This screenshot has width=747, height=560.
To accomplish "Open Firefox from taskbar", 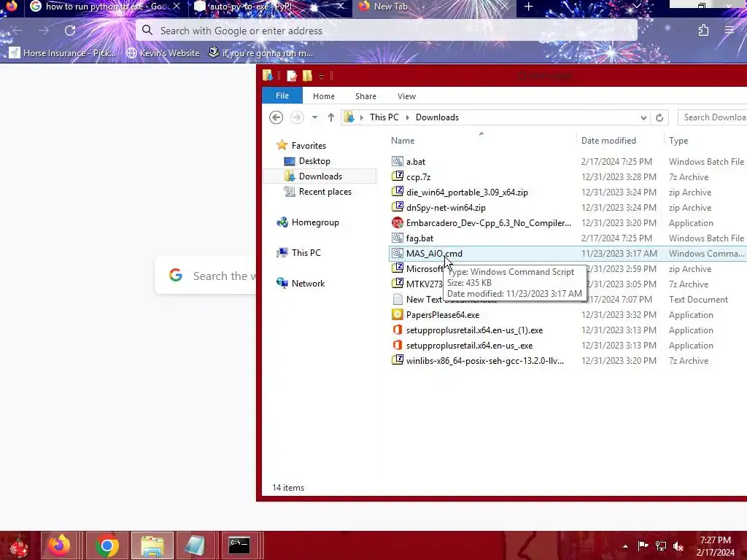I will (59, 545).
